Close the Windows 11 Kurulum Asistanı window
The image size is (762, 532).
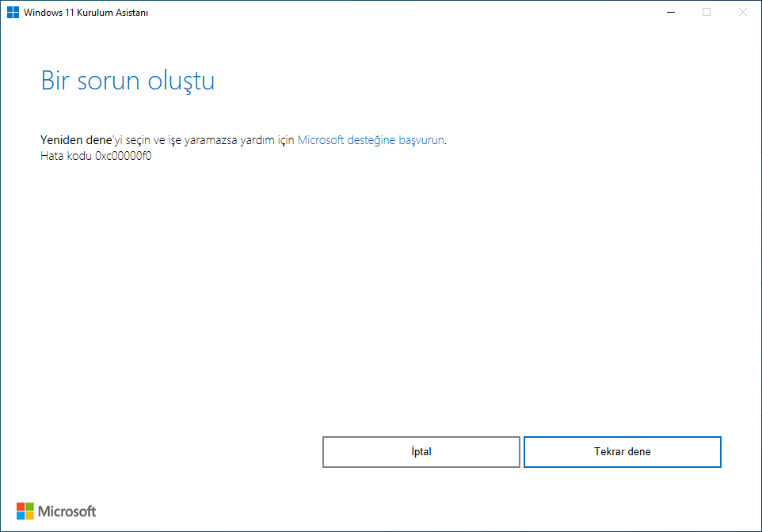point(742,12)
